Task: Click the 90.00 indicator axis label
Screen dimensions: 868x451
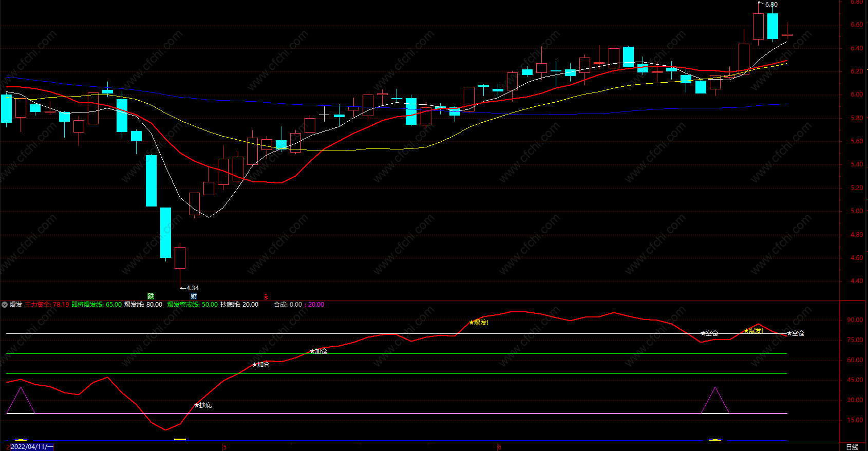Action: point(855,320)
